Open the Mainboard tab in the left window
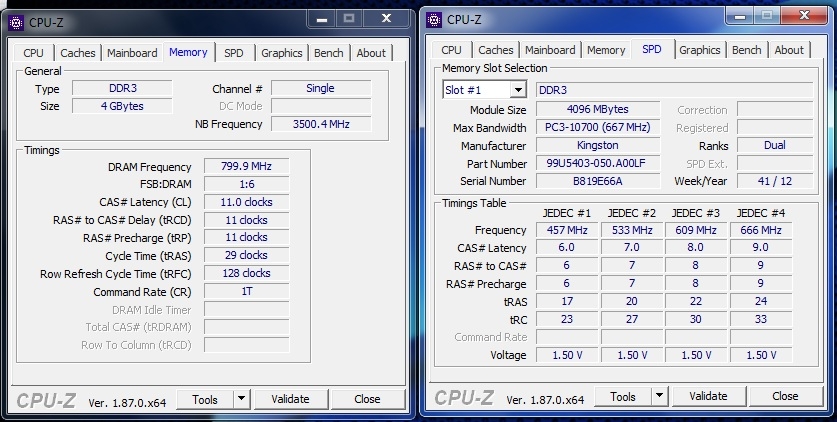 132,53
